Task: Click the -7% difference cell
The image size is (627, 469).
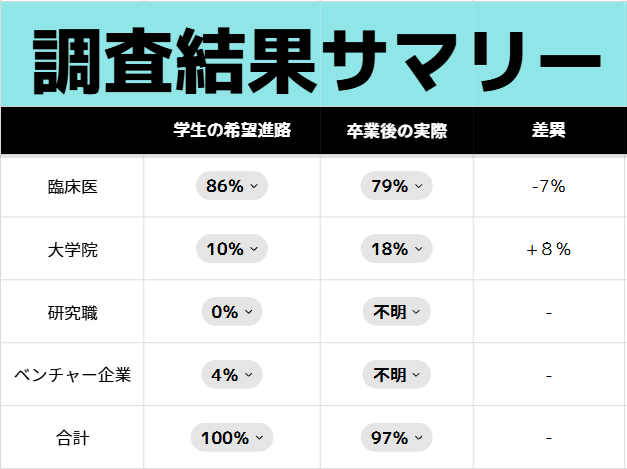Action: (x=549, y=186)
